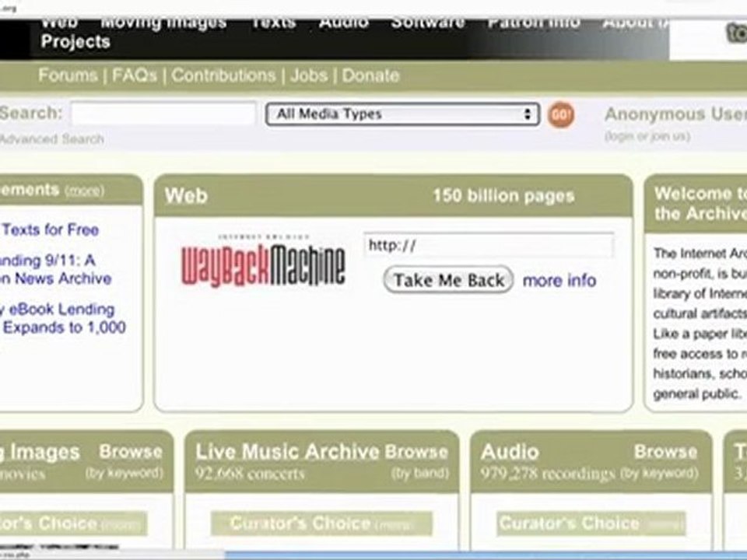Viewport: 747px width, 560px height.
Task: Browse live music by band
Action: (420, 473)
